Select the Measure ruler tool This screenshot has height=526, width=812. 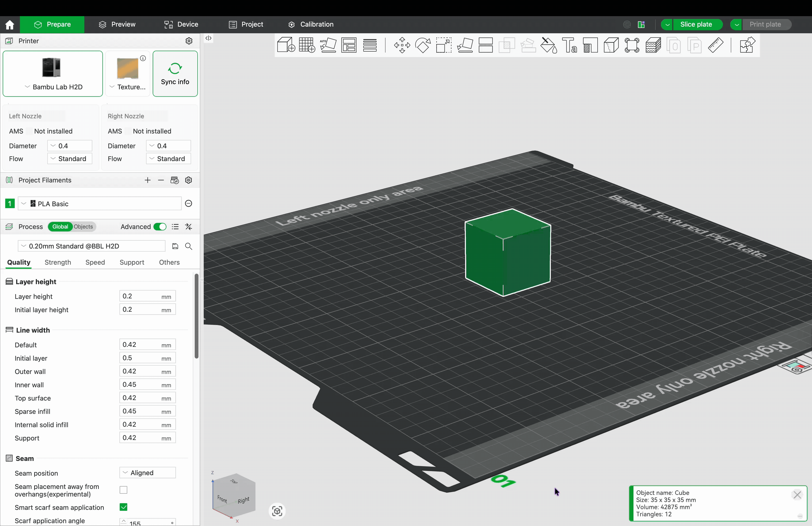[x=715, y=45]
